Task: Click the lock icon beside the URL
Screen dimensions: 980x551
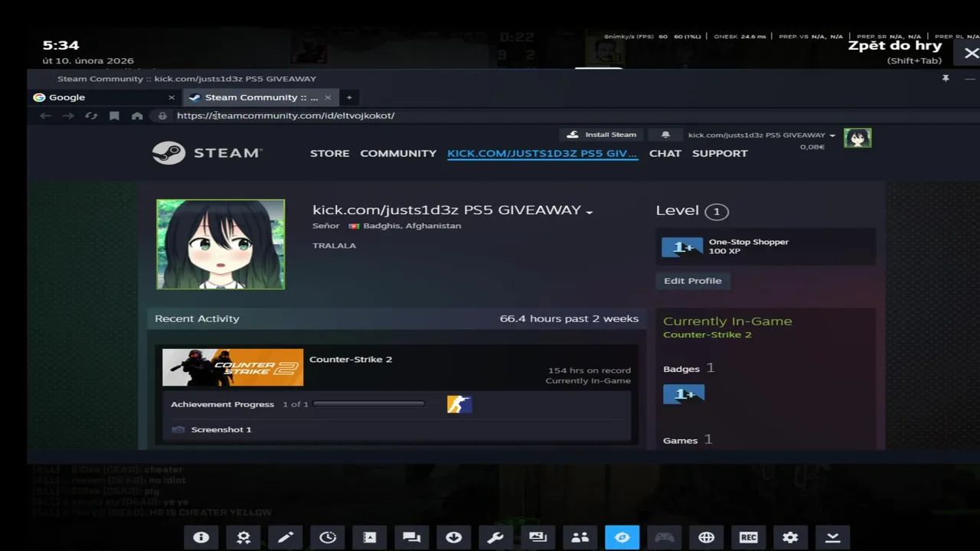Action: pos(162,116)
